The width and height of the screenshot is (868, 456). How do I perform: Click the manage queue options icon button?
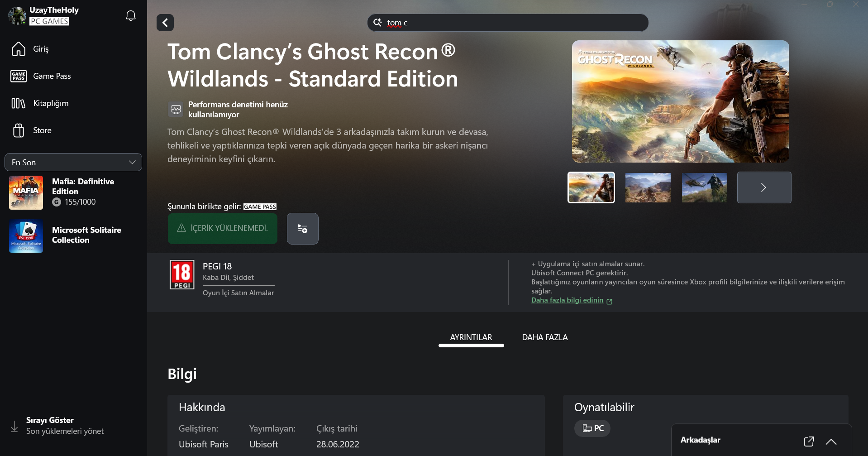pos(303,229)
